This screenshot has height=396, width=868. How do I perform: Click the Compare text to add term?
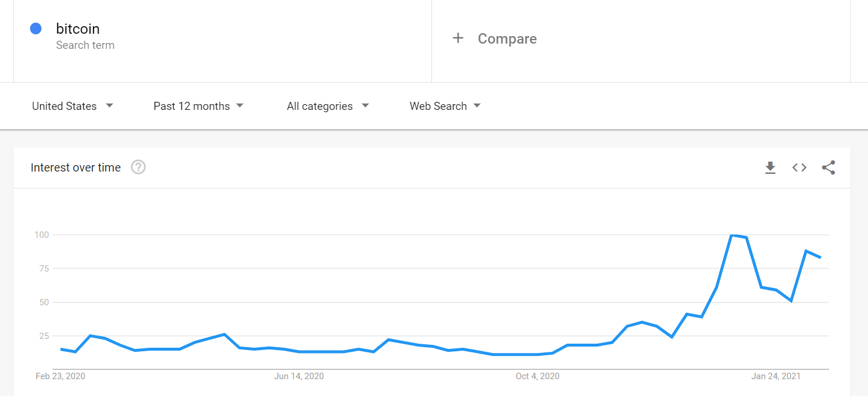pos(507,38)
